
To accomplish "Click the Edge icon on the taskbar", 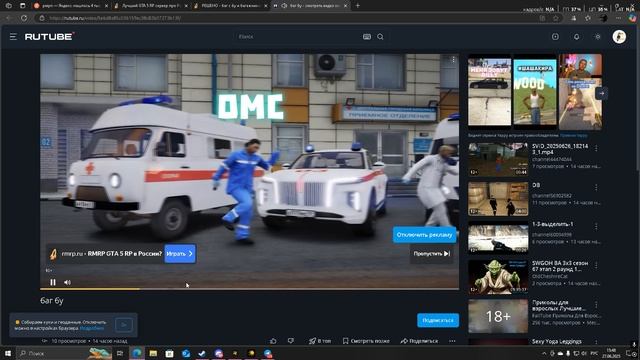I will (x=137, y=353).
